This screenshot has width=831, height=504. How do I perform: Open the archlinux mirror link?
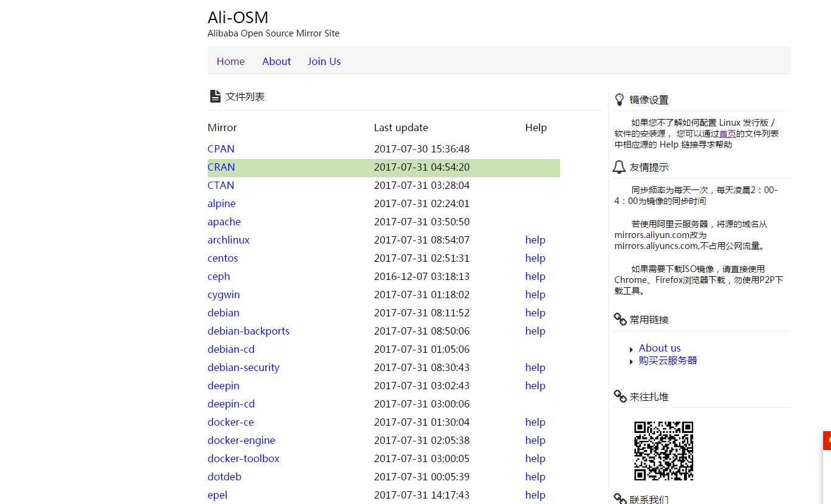228,240
